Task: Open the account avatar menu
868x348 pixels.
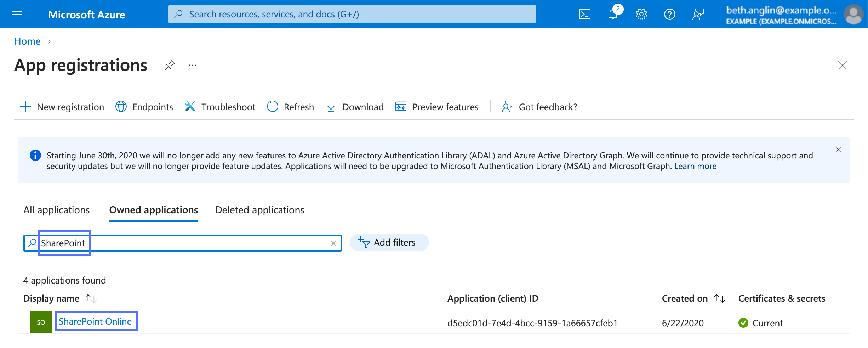Action: pyautogui.click(x=853, y=14)
